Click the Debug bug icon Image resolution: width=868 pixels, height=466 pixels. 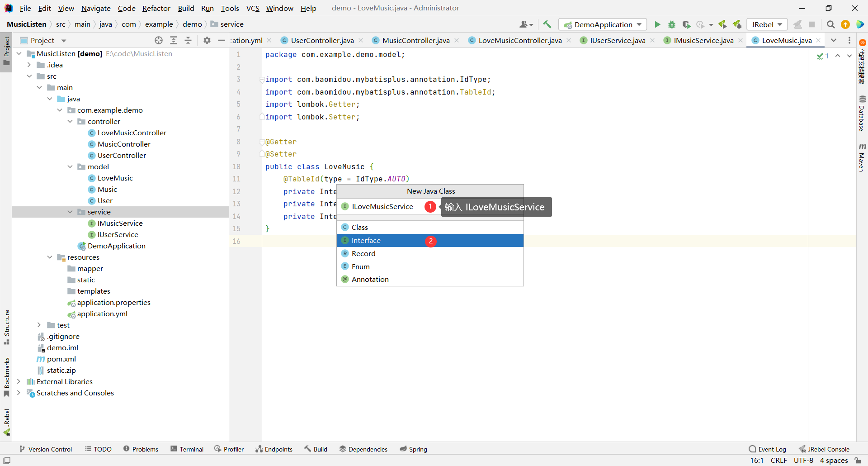pos(672,24)
